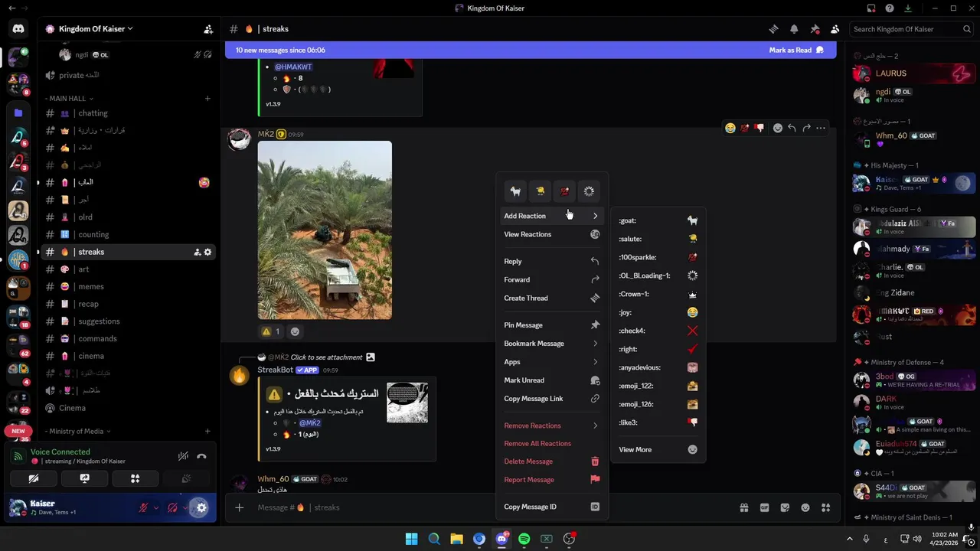Select View Reactions menu entry

pos(551,234)
